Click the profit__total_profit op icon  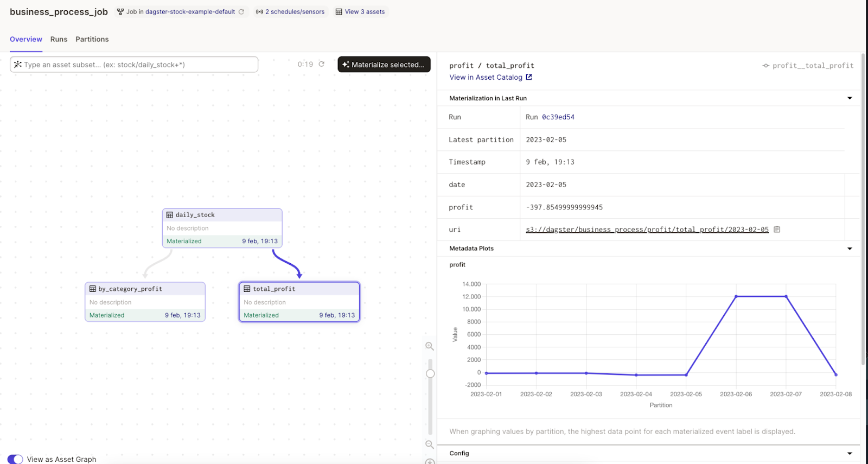(x=765, y=66)
